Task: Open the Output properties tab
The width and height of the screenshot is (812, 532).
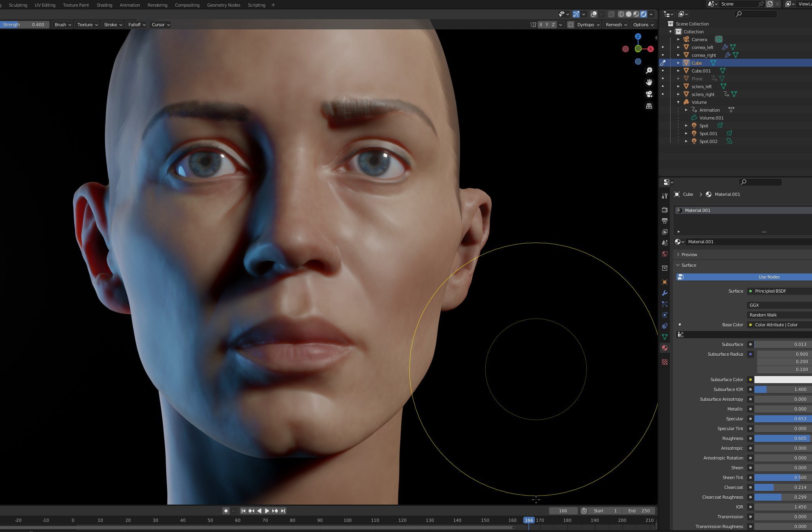Action: click(x=664, y=221)
